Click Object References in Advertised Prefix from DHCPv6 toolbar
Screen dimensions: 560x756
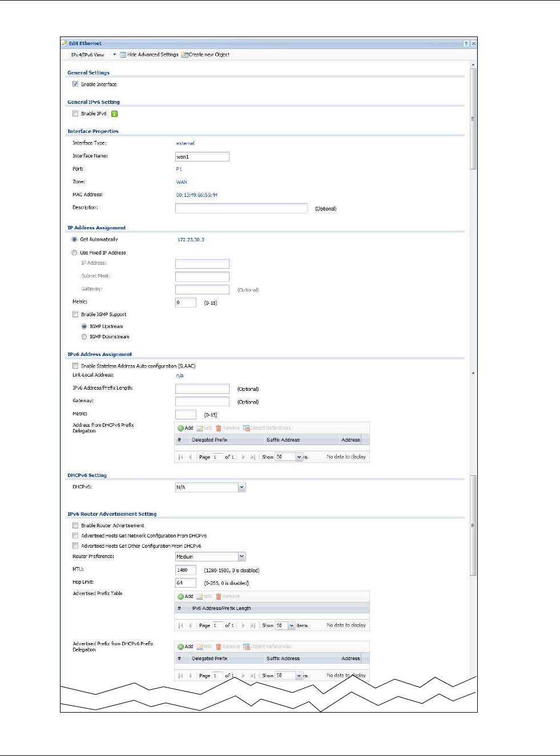coord(267,646)
